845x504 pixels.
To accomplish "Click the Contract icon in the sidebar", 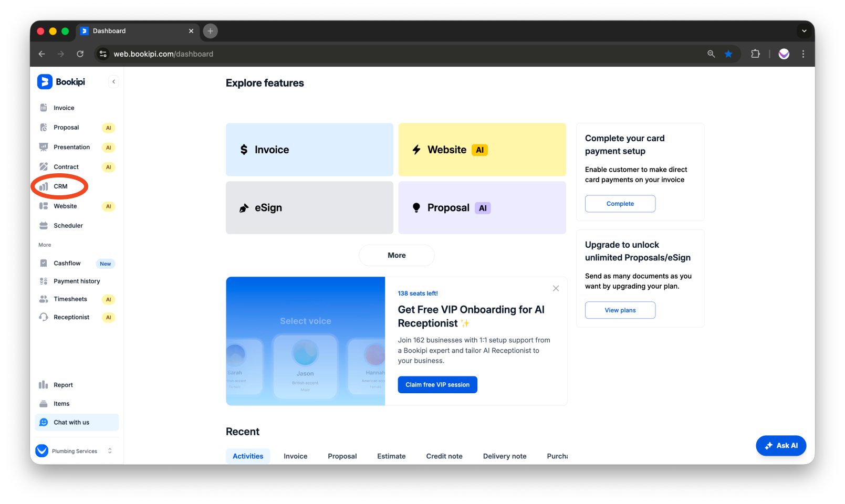I will click(44, 166).
